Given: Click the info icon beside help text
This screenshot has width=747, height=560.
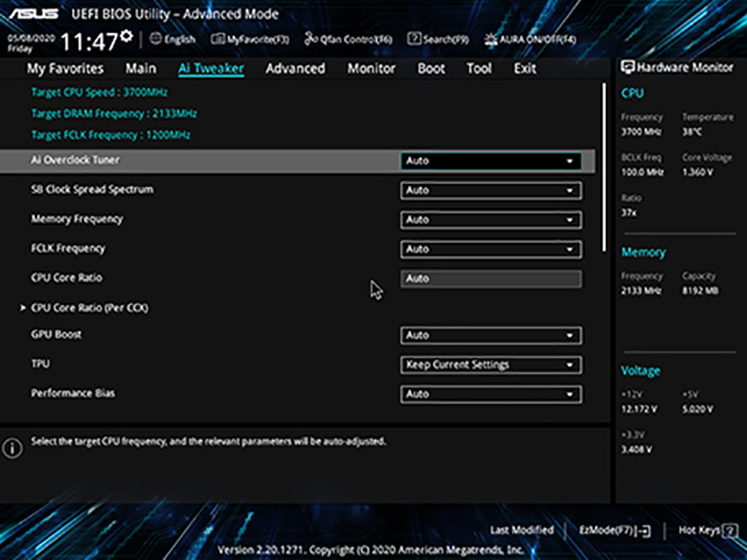Looking at the screenshot, I should [12, 448].
